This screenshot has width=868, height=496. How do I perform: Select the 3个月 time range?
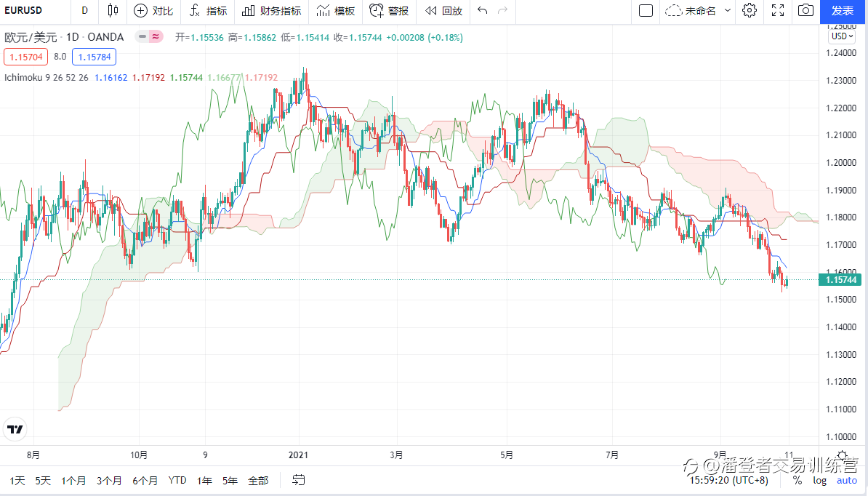[109, 480]
